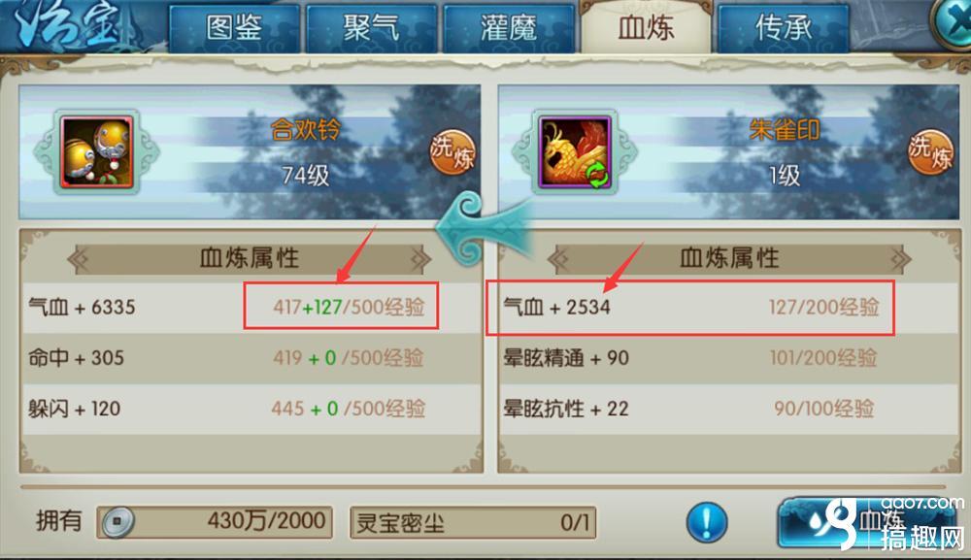971x560 pixels.
Task: Open the 图鉴 tab
Action: [234, 28]
